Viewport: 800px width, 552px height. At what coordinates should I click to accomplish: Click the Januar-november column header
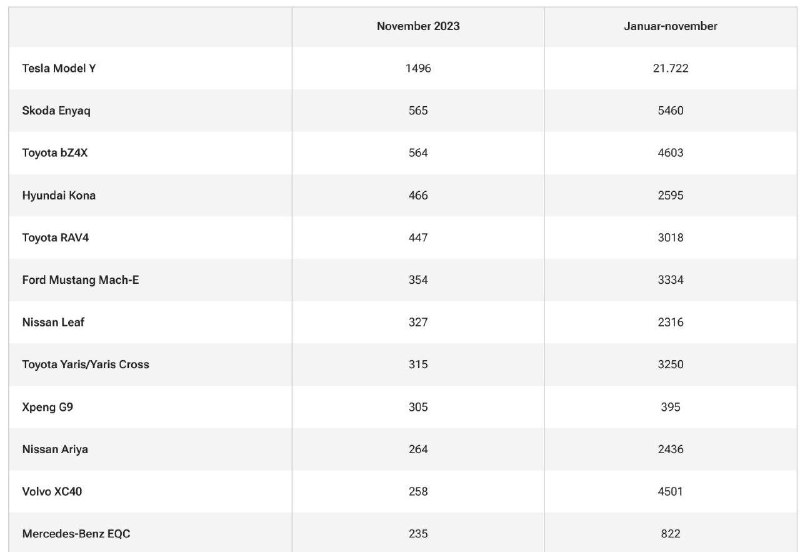[x=670, y=26]
